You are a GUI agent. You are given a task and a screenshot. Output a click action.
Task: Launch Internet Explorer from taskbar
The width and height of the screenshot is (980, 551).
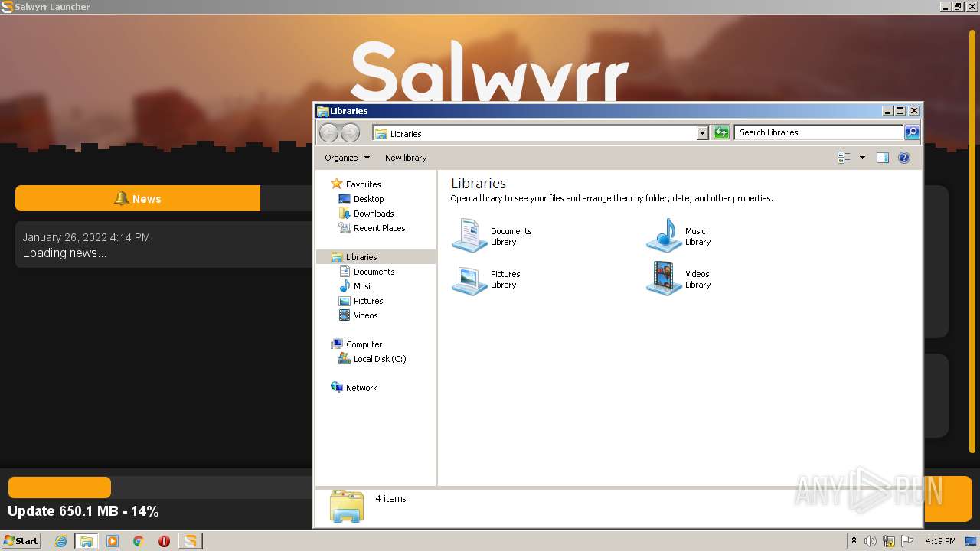[x=61, y=541]
